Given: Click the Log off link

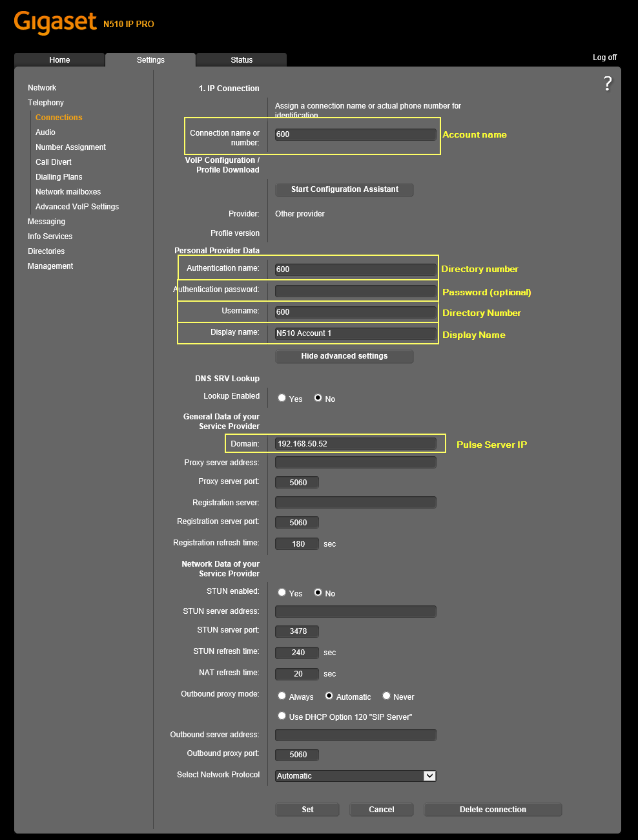Looking at the screenshot, I should pos(604,57).
